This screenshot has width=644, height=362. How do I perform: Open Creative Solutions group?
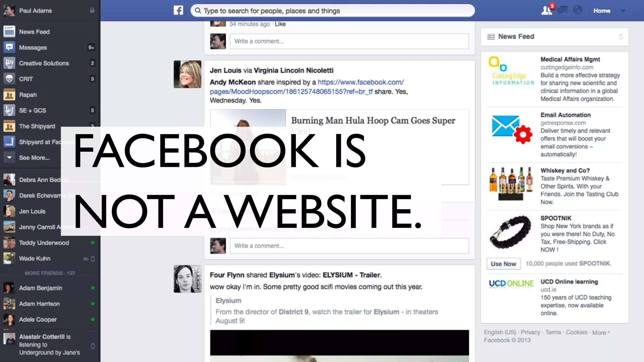pos(44,63)
